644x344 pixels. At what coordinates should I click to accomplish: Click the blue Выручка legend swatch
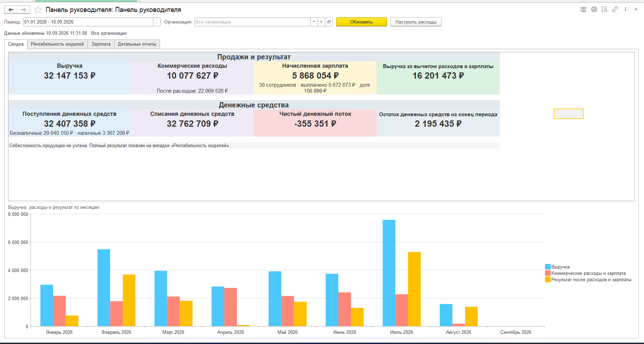pos(548,267)
